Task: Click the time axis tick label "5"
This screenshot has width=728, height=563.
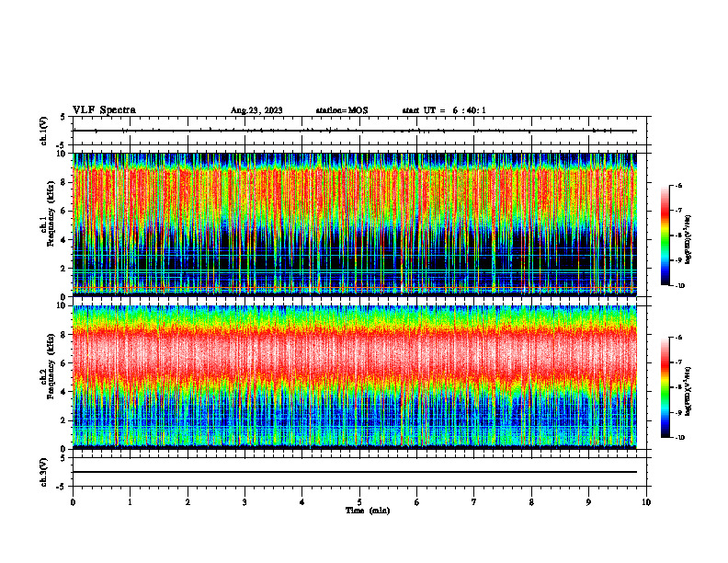Action: (x=359, y=502)
